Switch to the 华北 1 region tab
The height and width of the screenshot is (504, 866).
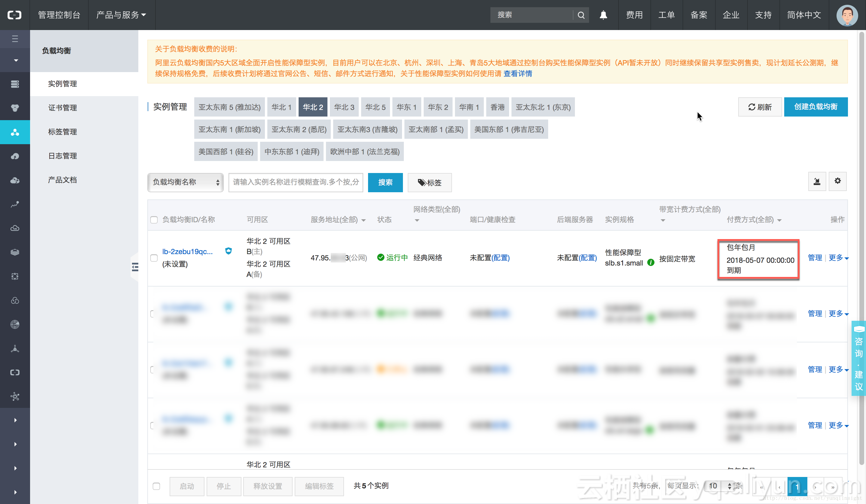(x=281, y=107)
